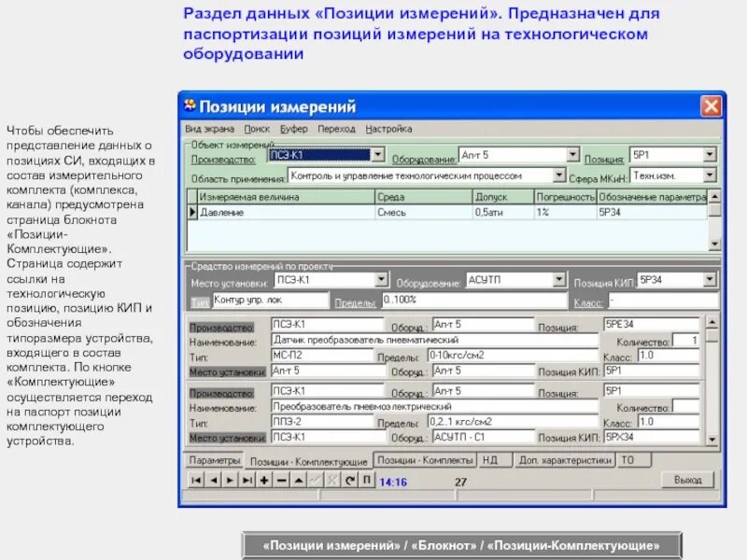Click Наименование 'Преобразователь пневмоэлектрический' field
Viewport: 747px width, 560px height.
[x=434, y=407]
